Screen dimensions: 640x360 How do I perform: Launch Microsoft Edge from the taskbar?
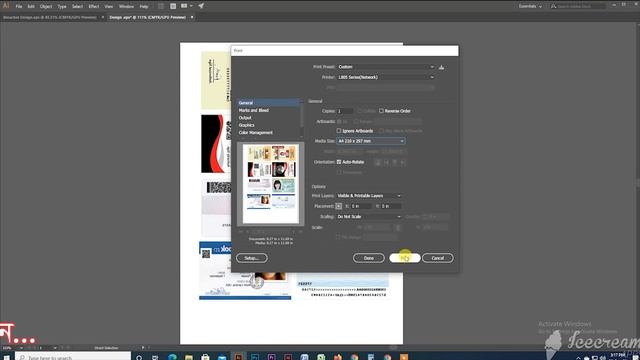[172, 357]
